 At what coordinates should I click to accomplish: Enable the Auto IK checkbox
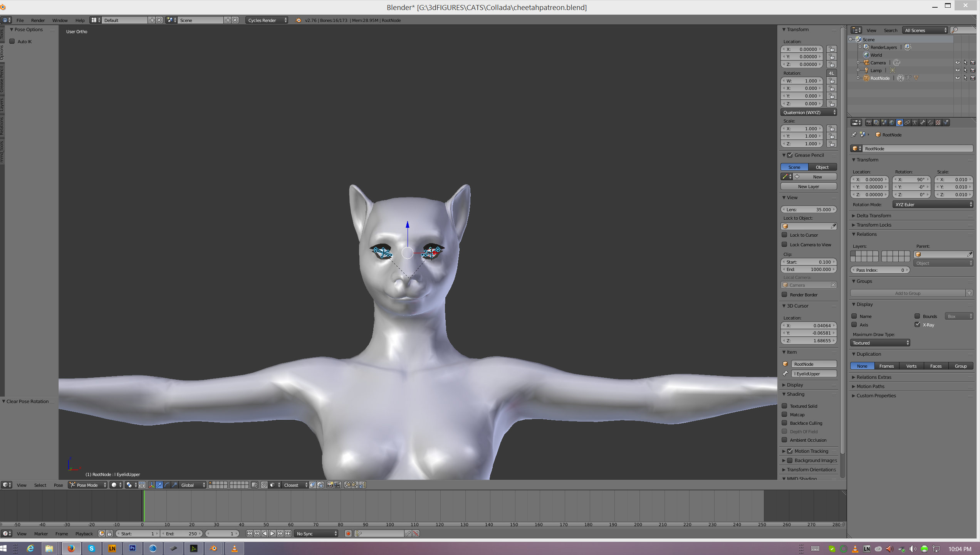tap(12, 42)
